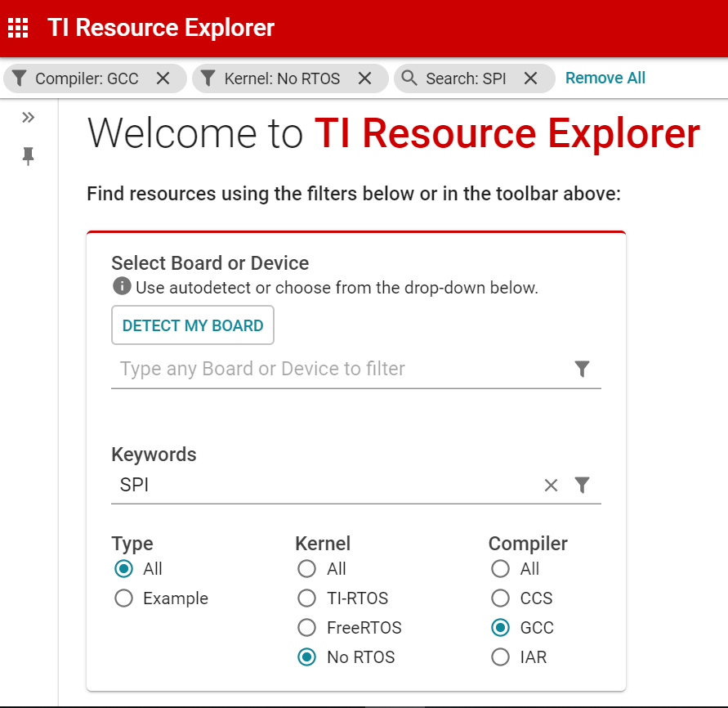The width and height of the screenshot is (728, 708).
Task: Remove the Search: SPI chip
Action: click(x=530, y=78)
